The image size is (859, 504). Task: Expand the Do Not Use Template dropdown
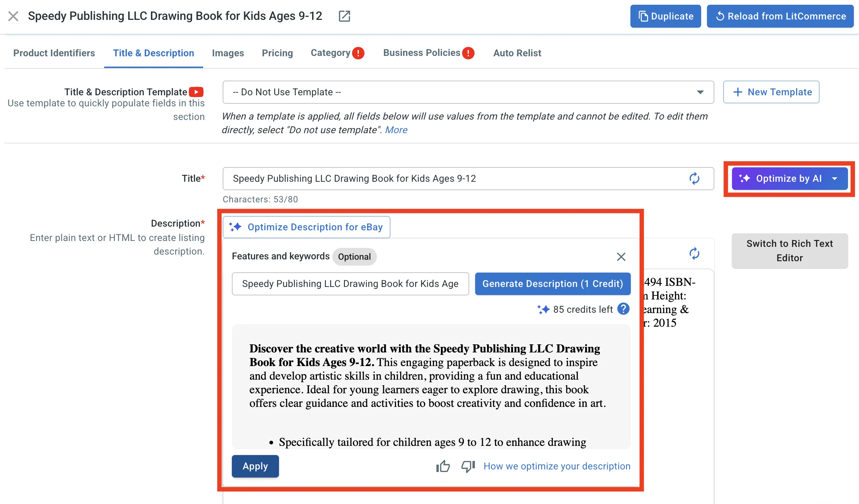[468, 92]
